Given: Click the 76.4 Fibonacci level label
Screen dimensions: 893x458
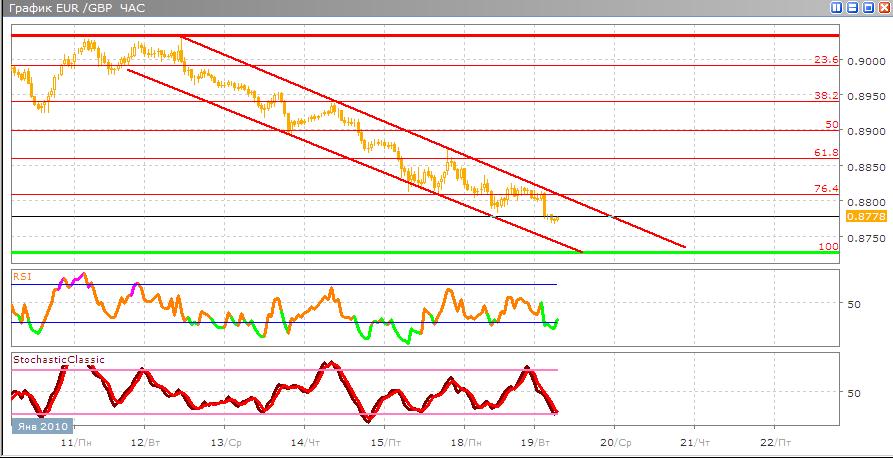Looking at the screenshot, I should [825, 189].
